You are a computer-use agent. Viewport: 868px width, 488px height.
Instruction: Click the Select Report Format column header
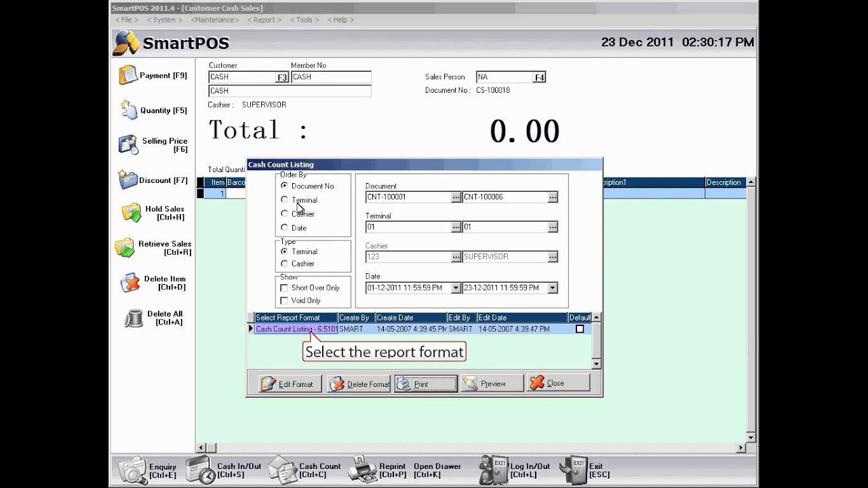[296, 317]
